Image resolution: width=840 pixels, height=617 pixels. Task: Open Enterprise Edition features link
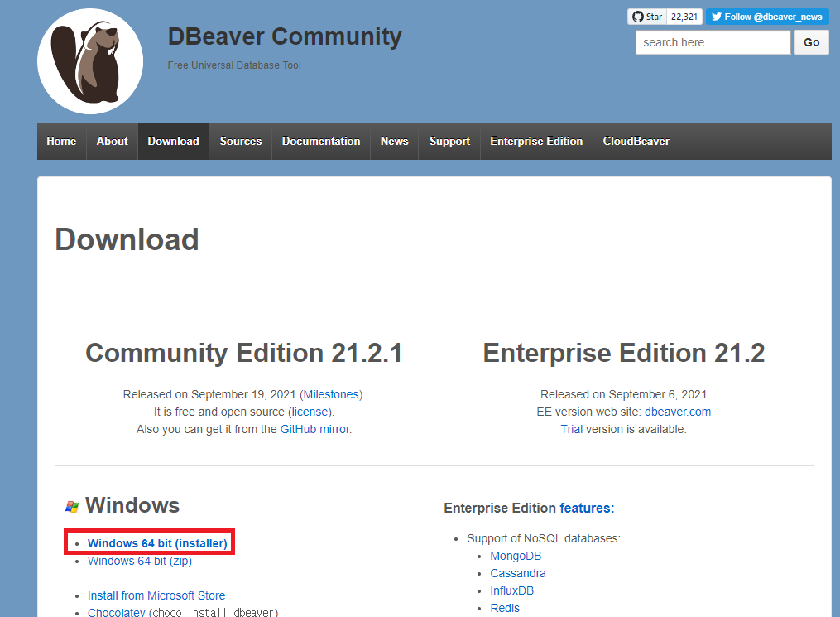587,509
